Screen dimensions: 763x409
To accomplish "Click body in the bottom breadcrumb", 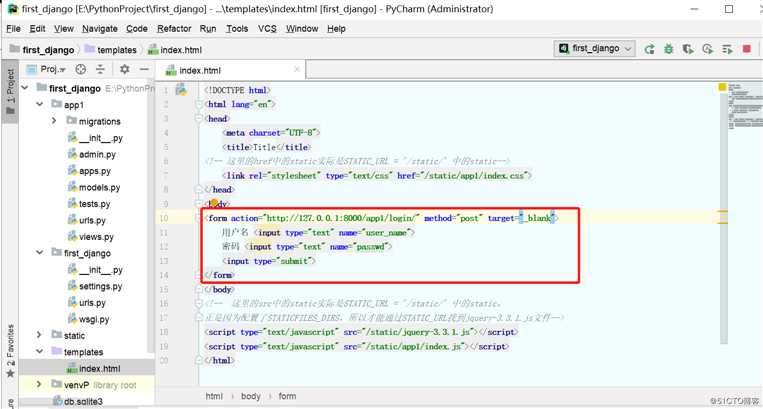I will coord(251,396).
